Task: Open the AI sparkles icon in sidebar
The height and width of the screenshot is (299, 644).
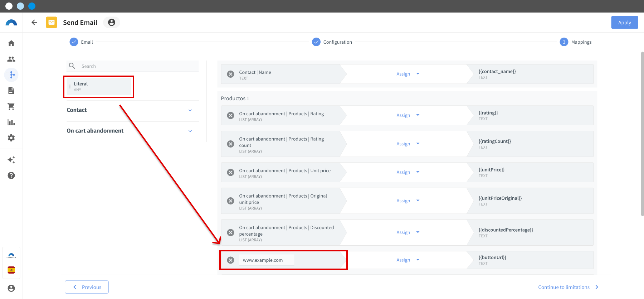Action: [11, 160]
